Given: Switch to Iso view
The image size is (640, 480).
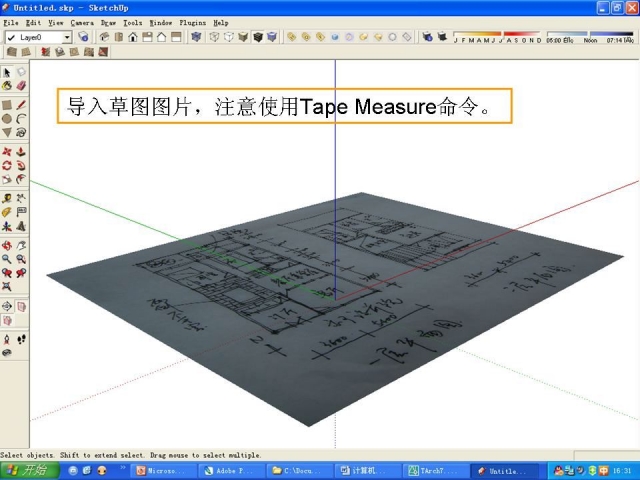Looking at the screenshot, I should (104, 37).
